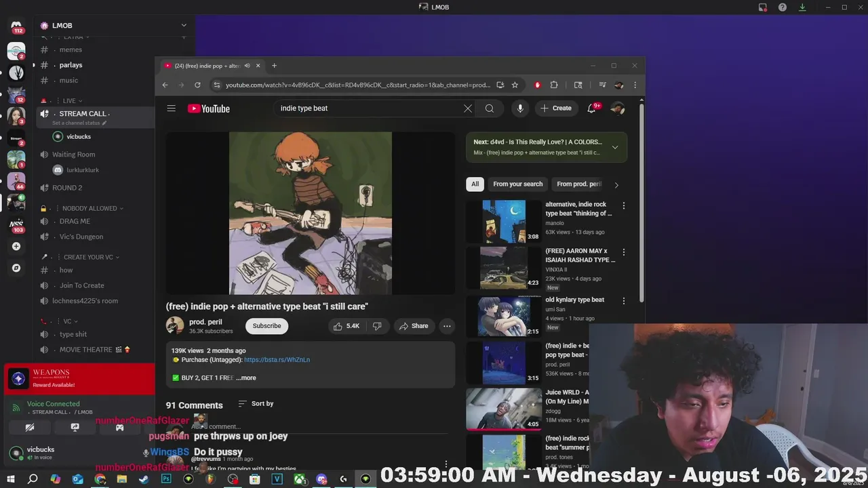Screen dimensions: 868x488
Task: Open the memes text channel
Action: click(x=71, y=49)
